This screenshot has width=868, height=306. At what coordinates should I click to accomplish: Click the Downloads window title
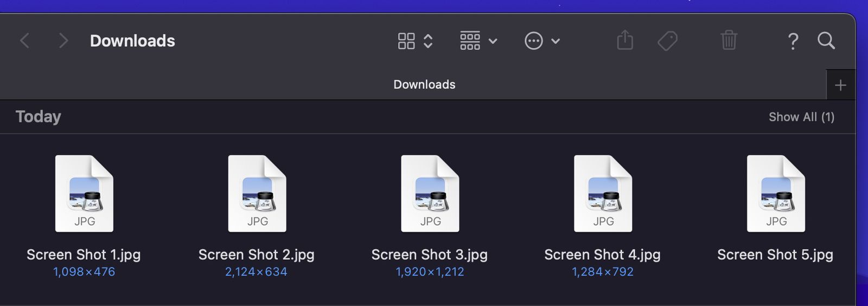click(x=132, y=41)
